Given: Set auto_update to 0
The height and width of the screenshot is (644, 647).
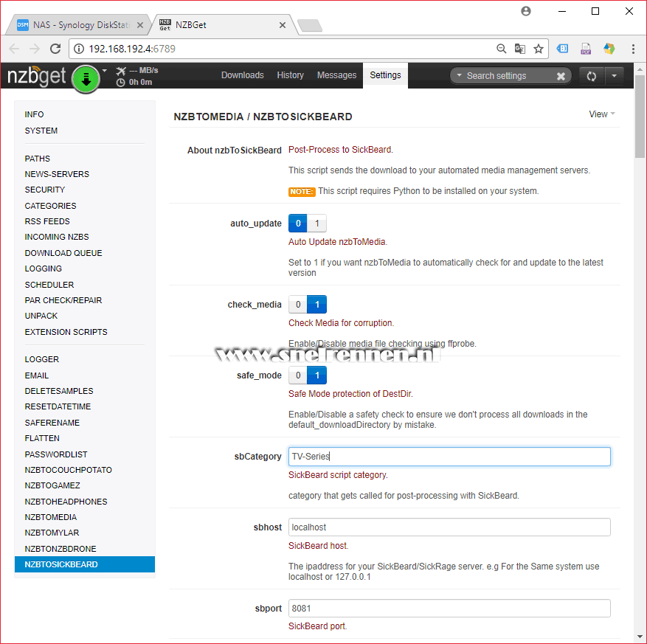Looking at the screenshot, I should [298, 224].
